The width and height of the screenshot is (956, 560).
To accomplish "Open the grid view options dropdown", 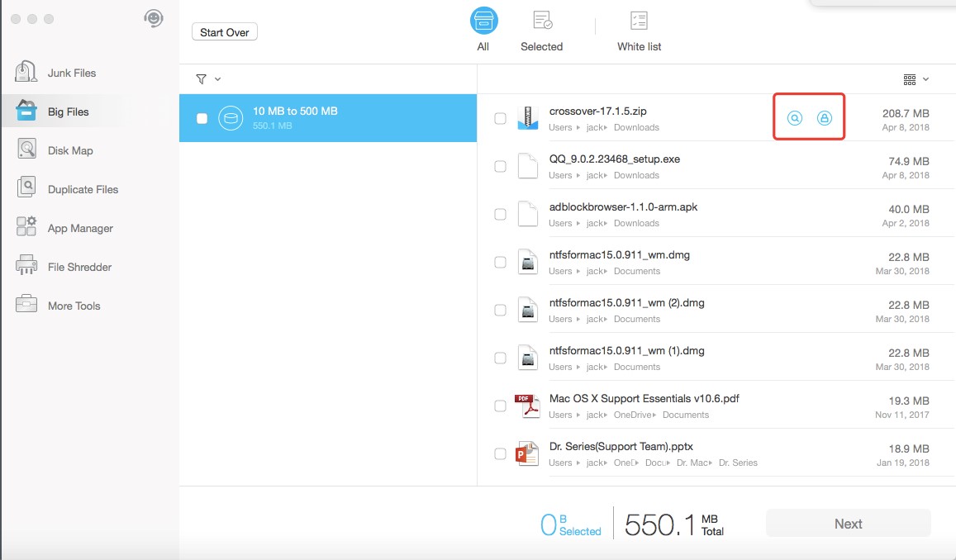I will (x=916, y=79).
